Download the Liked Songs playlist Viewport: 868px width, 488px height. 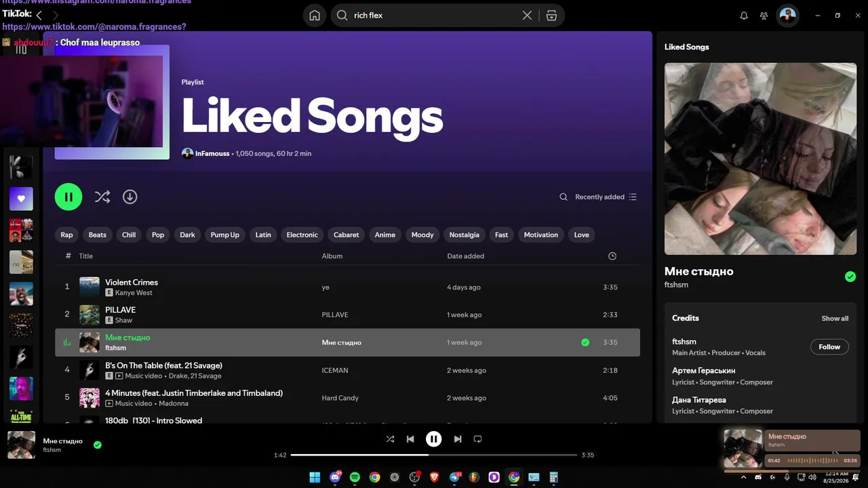point(130,197)
